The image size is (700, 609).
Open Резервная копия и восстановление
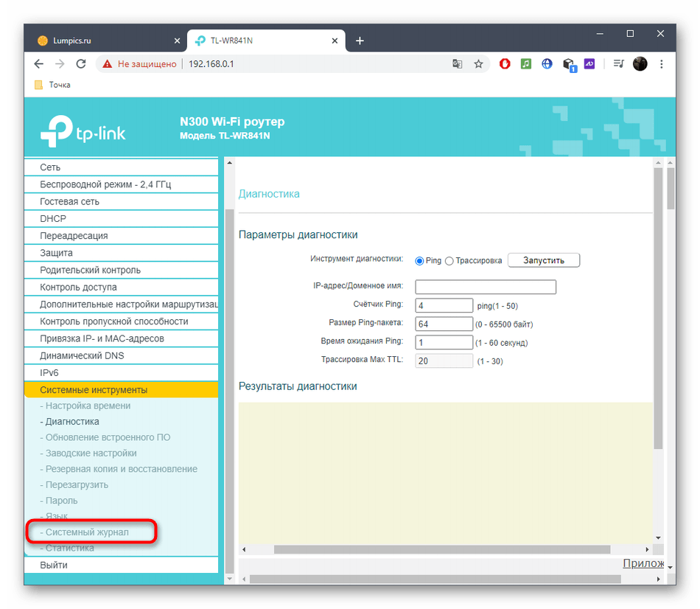(x=119, y=469)
